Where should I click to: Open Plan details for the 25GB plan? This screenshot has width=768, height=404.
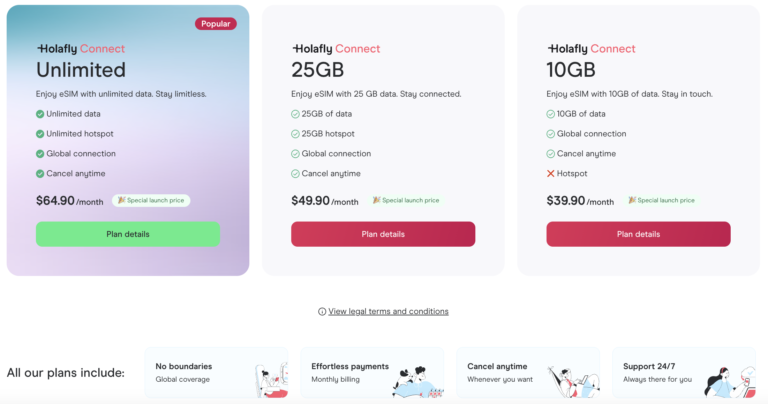[x=383, y=234]
